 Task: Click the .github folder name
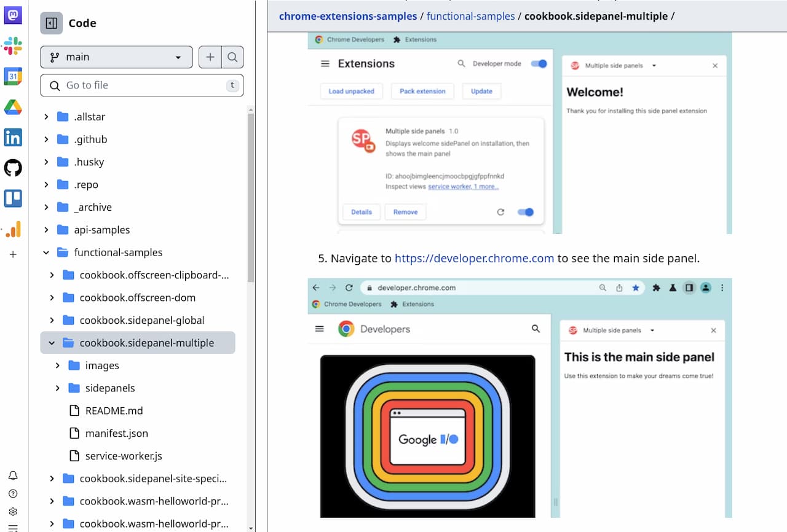pyautogui.click(x=91, y=139)
